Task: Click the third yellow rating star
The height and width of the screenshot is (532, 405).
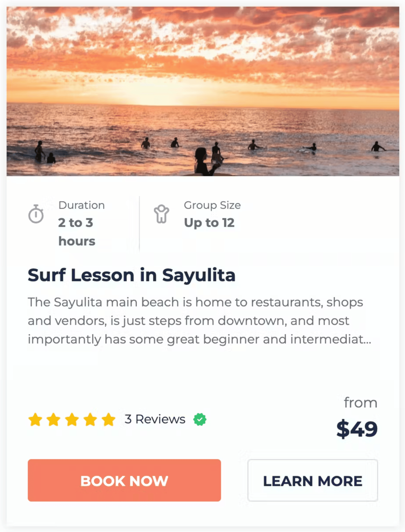Action: (x=72, y=419)
